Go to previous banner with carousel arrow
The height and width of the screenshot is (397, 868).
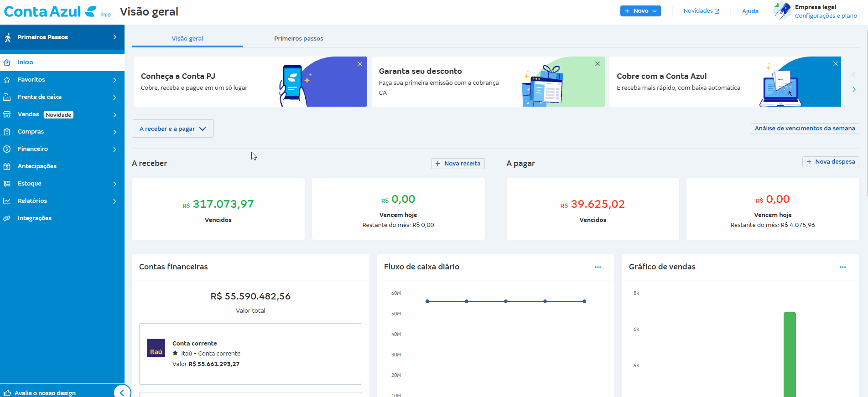(x=854, y=74)
